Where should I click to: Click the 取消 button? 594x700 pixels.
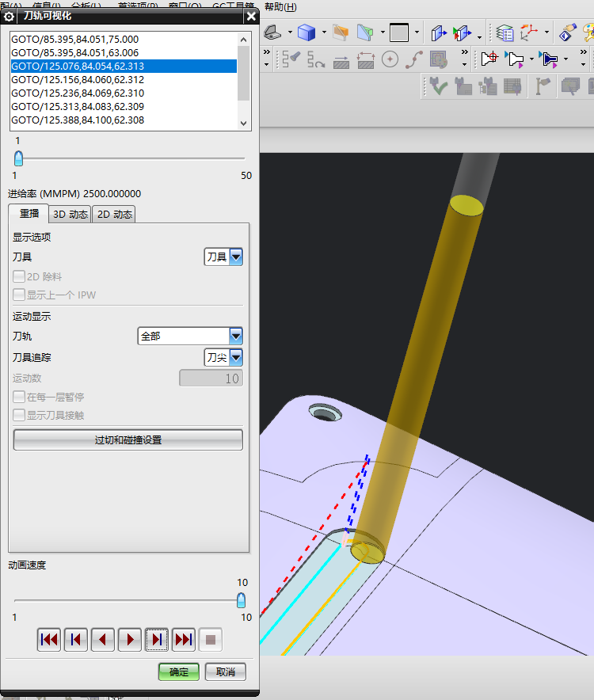(x=226, y=671)
